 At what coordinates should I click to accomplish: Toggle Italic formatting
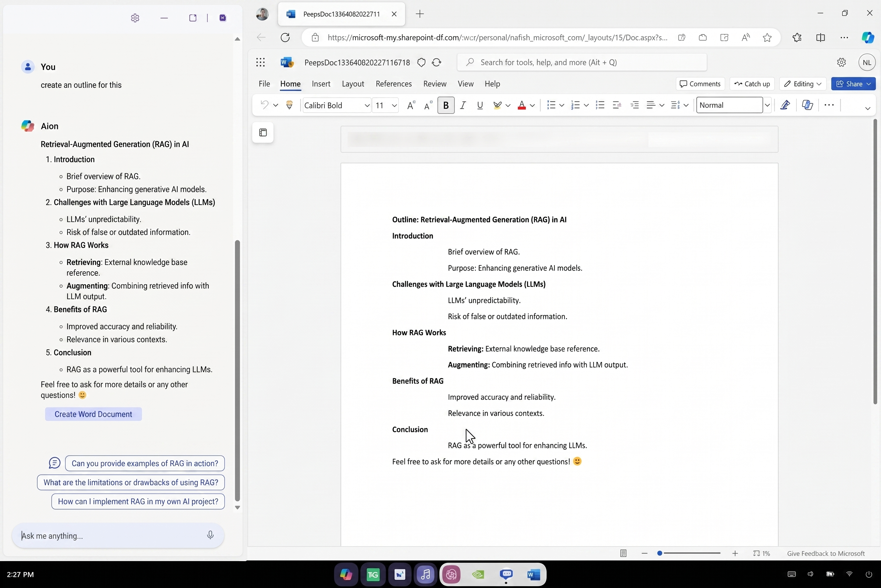(463, 105)
